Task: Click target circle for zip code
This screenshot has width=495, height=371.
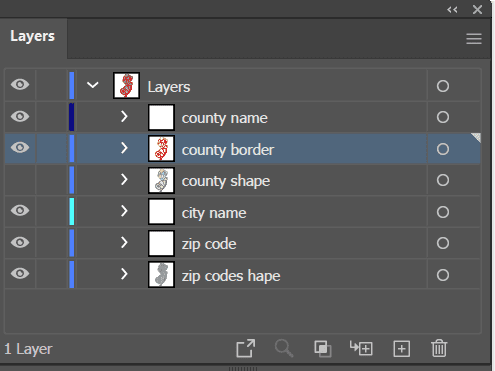Action: [443, 243]
